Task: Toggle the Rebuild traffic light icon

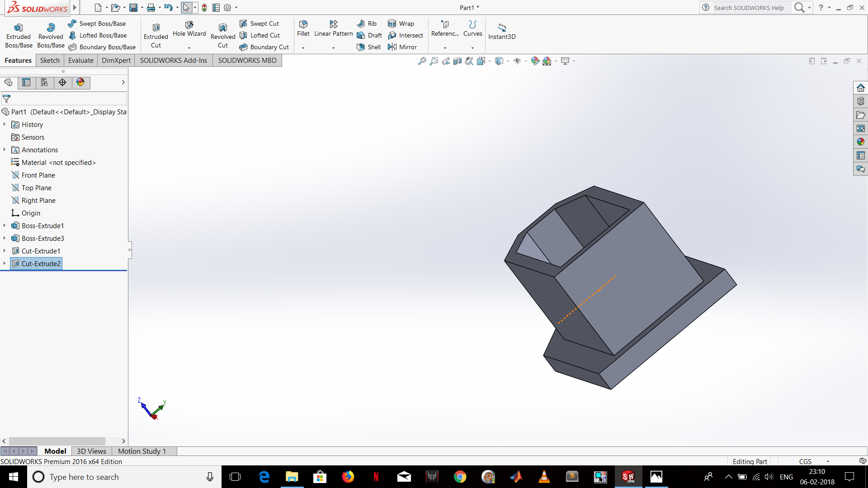Action: coord(204,8)
